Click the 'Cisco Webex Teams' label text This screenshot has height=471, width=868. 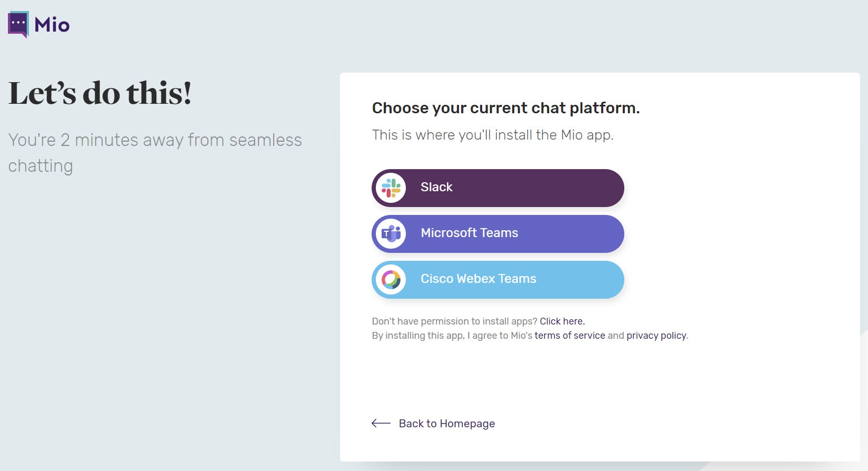click(478, 279)
